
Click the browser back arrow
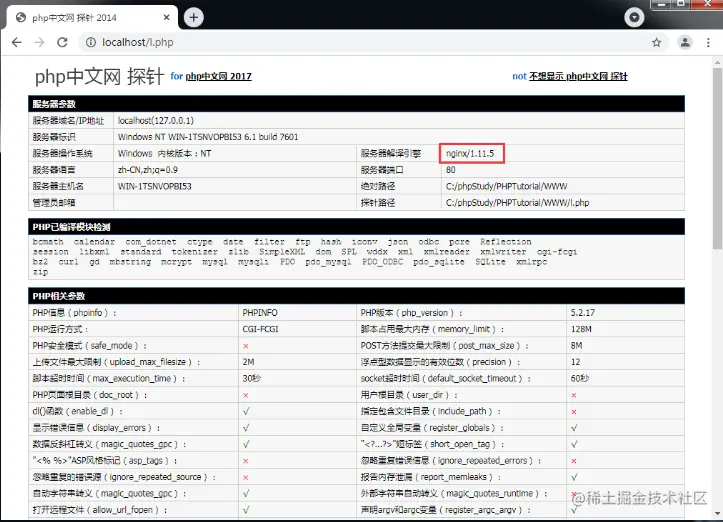point(17,42)
